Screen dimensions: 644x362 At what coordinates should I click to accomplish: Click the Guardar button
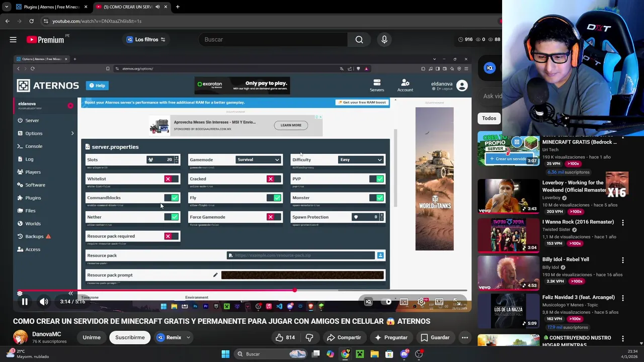(x=435, y=337)
